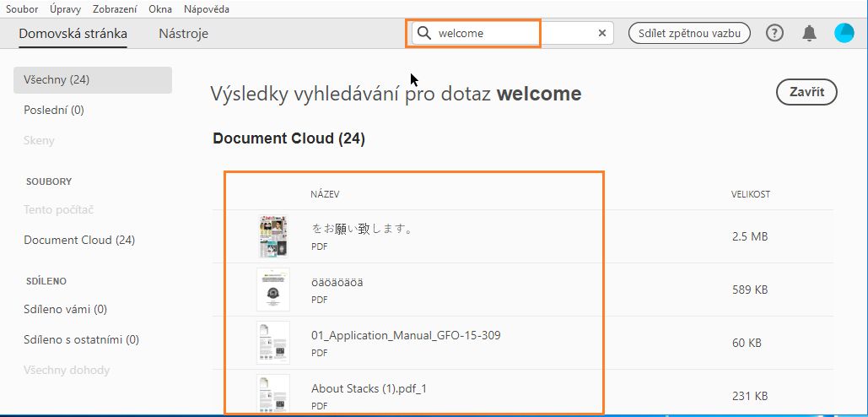Open the help question mark icon

[774, 33]
